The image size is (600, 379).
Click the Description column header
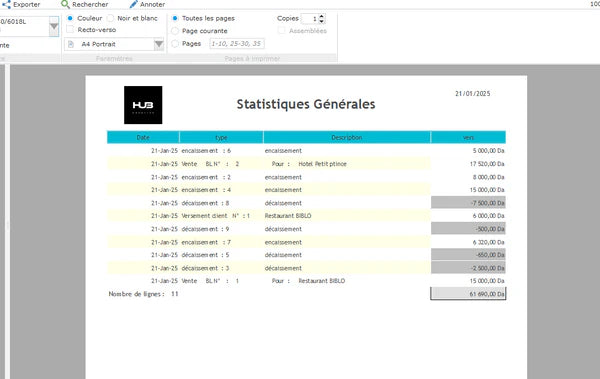347,137
